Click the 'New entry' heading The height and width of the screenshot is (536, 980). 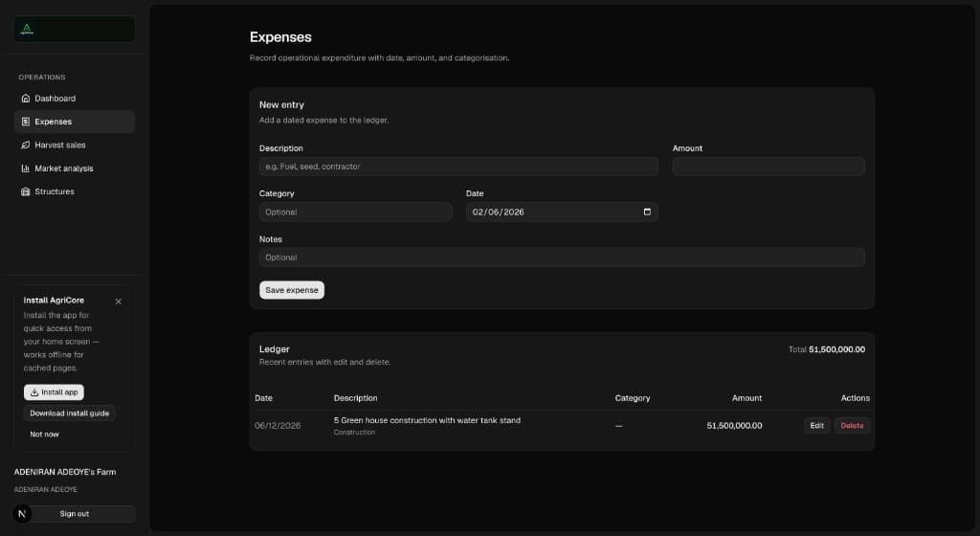(x=282, y=105)
